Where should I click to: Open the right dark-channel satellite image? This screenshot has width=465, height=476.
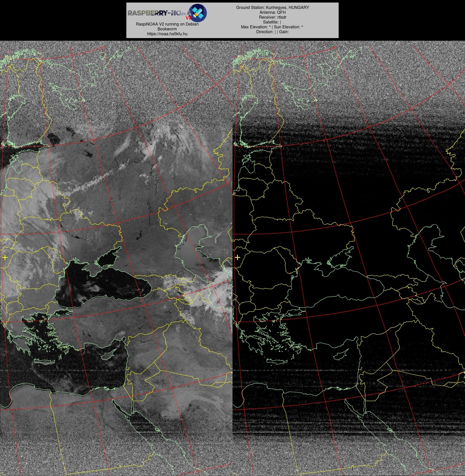coord(349,258)
